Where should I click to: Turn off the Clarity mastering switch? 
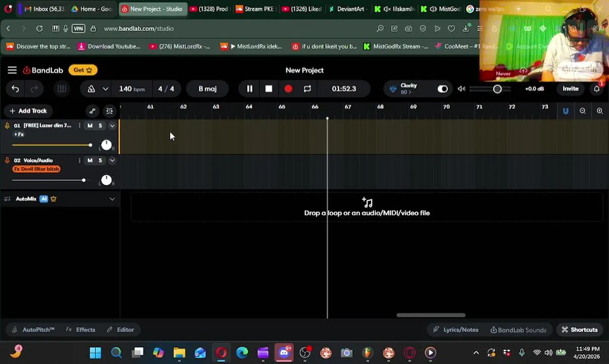click(443, 89)
